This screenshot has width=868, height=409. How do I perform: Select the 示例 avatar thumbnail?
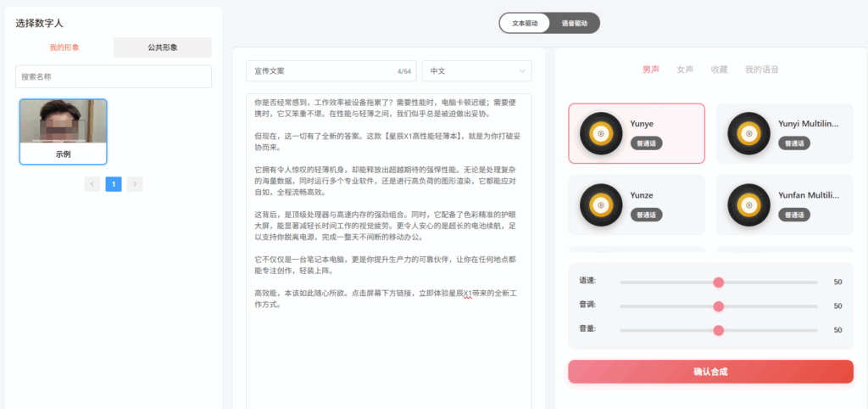[x=64, y=131]
